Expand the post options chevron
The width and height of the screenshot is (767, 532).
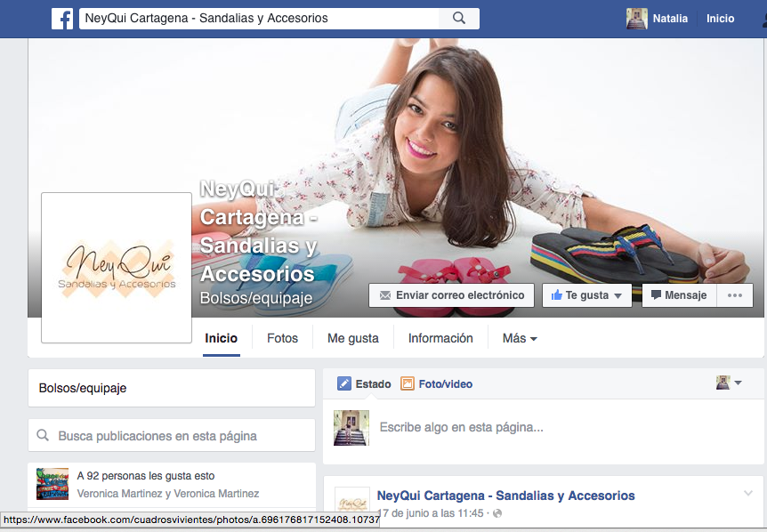pyautogui.click(x=748, y=494)
